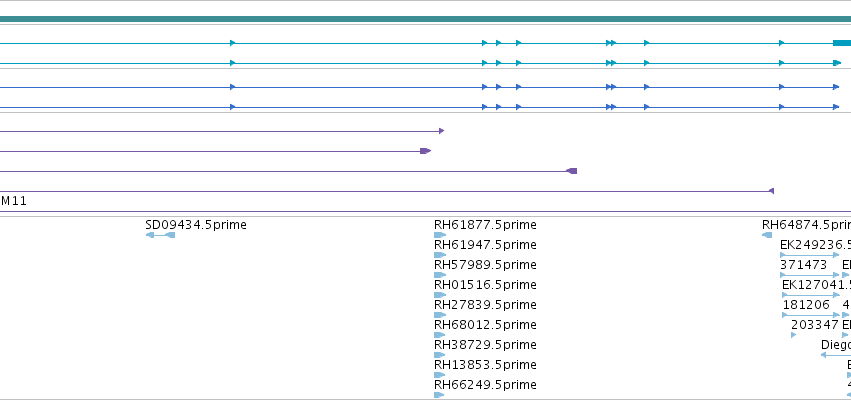Click the 181206 label

point(806,304)
